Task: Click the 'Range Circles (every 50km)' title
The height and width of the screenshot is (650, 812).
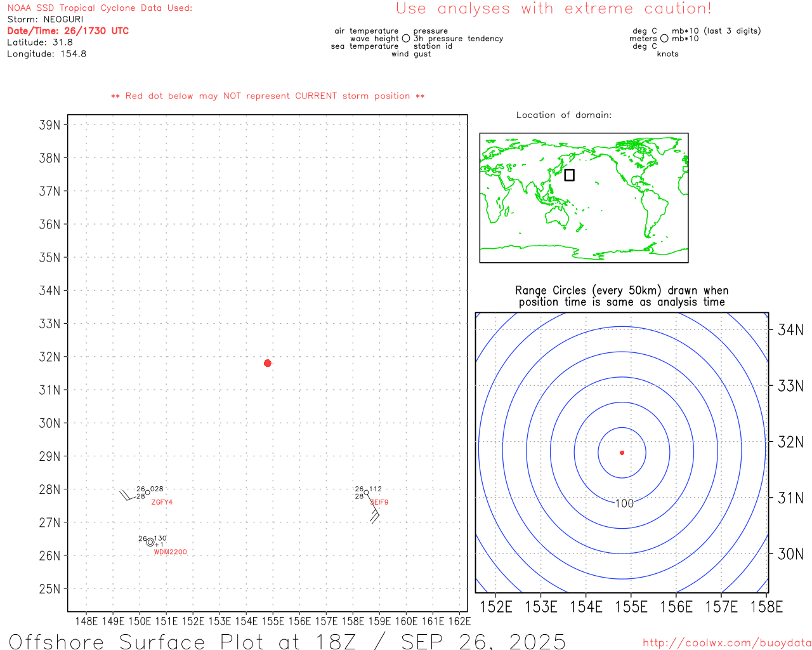Action: 622,291
